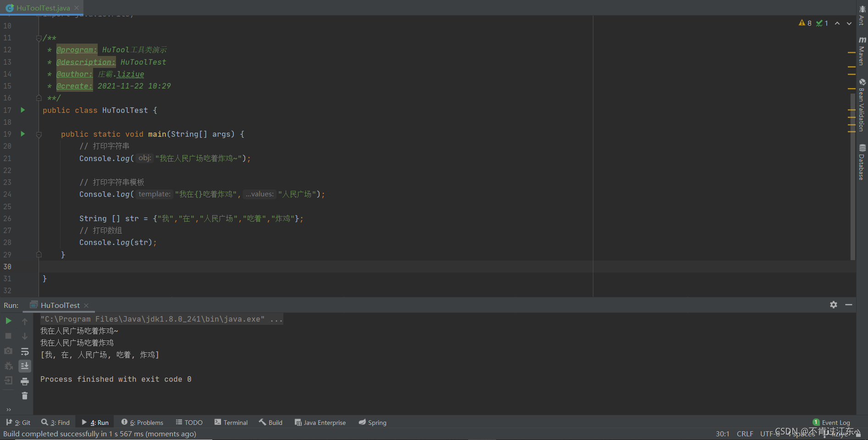This screenshot has width=868, height=440.
Task: Clear all console output with trash icon
Action: pyautogui.click(x=25, y=396)
